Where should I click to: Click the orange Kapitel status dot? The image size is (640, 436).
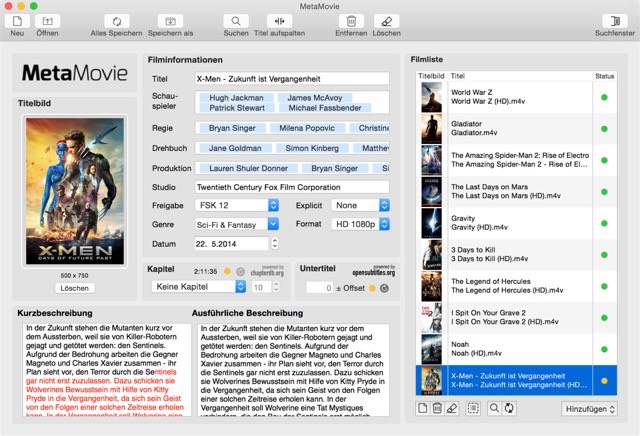(x=227, y=271)
